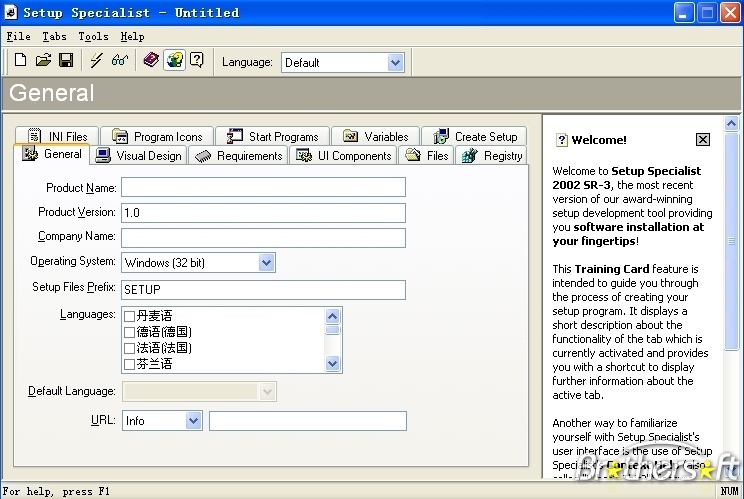Check the 德语(德国) language checkbox
Image resolution: width=744 pixels, height=499 pixels.
(x=129, y=332)
